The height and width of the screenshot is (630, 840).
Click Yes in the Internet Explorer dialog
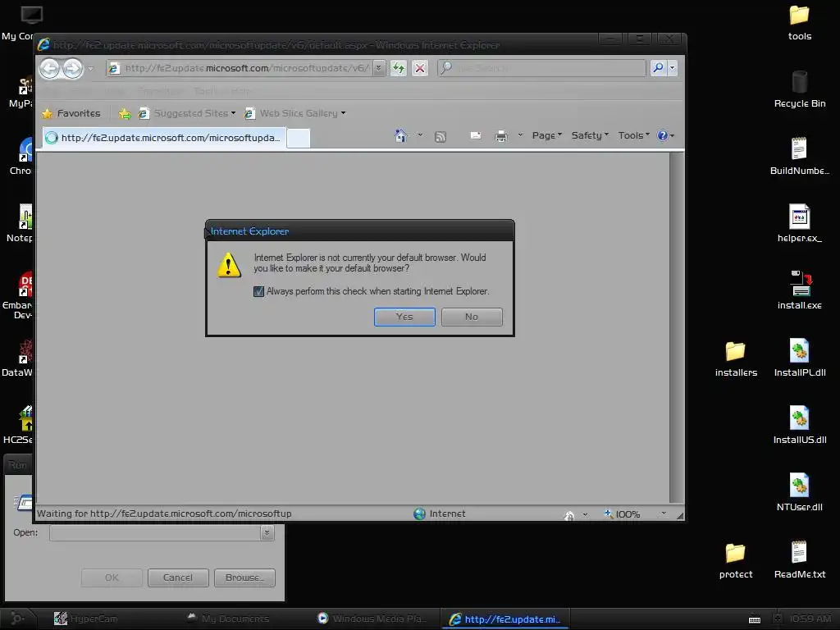point(404,317)
